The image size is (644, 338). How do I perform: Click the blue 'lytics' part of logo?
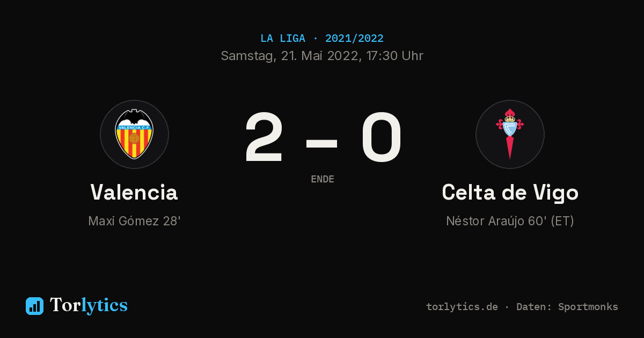(x=104, y=305)
